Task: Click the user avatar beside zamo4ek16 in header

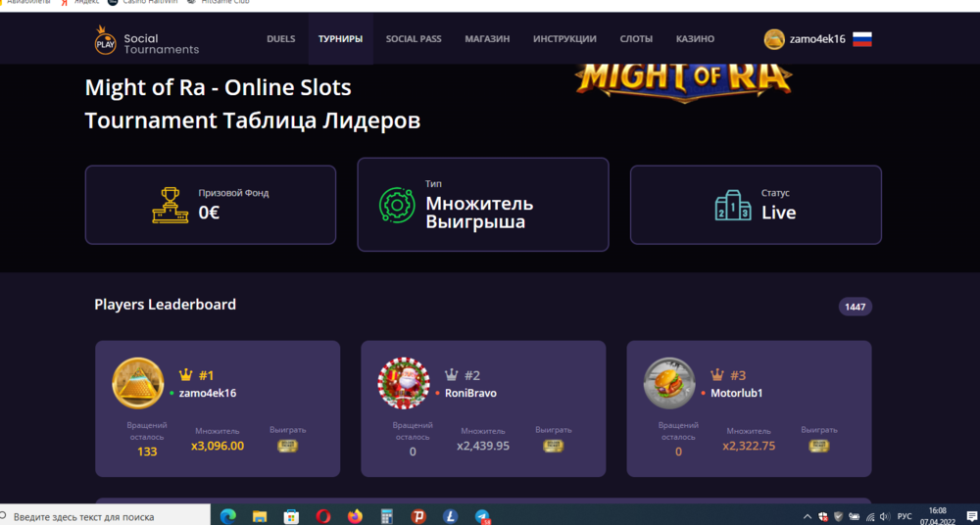Action: click(x=774, y=39)
